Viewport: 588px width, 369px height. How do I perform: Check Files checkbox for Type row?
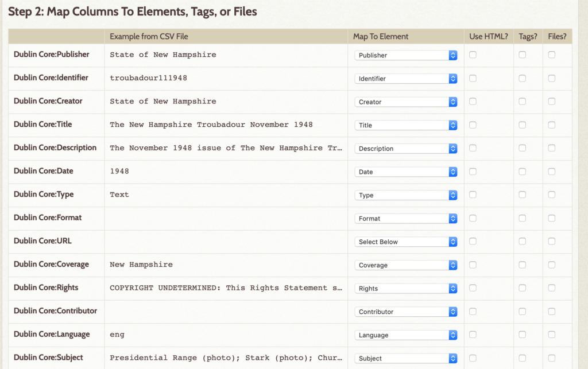[x=552, y=195]
